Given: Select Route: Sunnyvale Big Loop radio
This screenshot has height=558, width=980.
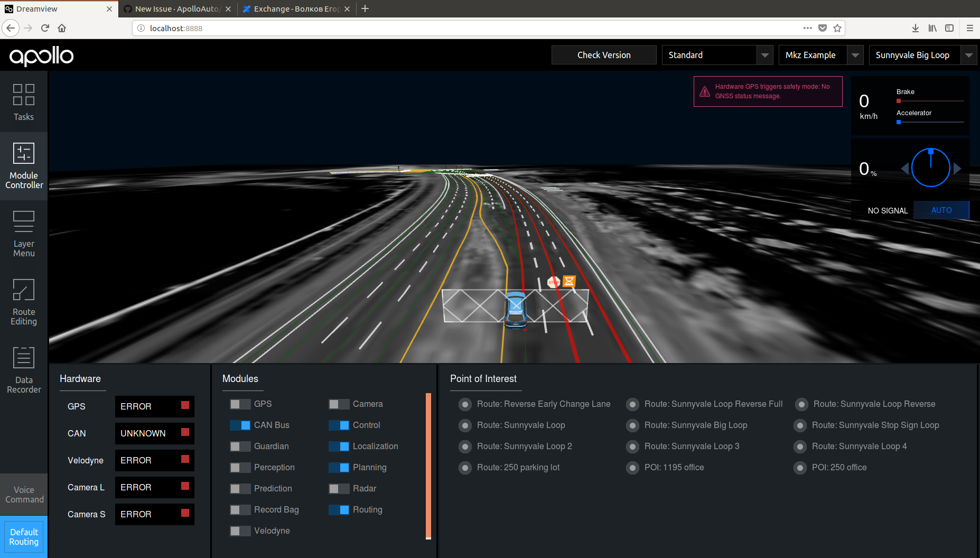Looking at the screenshot, I should pyautogui.click(x=632, y=425).
